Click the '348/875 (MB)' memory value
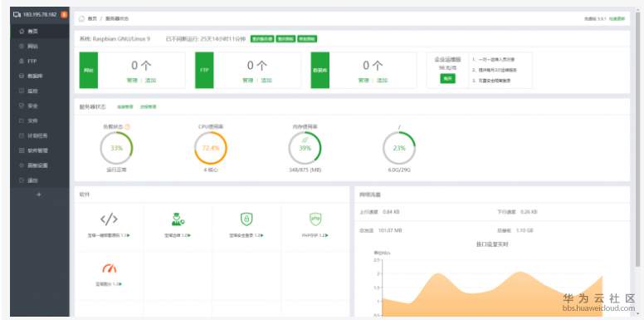Screen dimensions: 644x320 pyautogui.click(x=305, y=170)
